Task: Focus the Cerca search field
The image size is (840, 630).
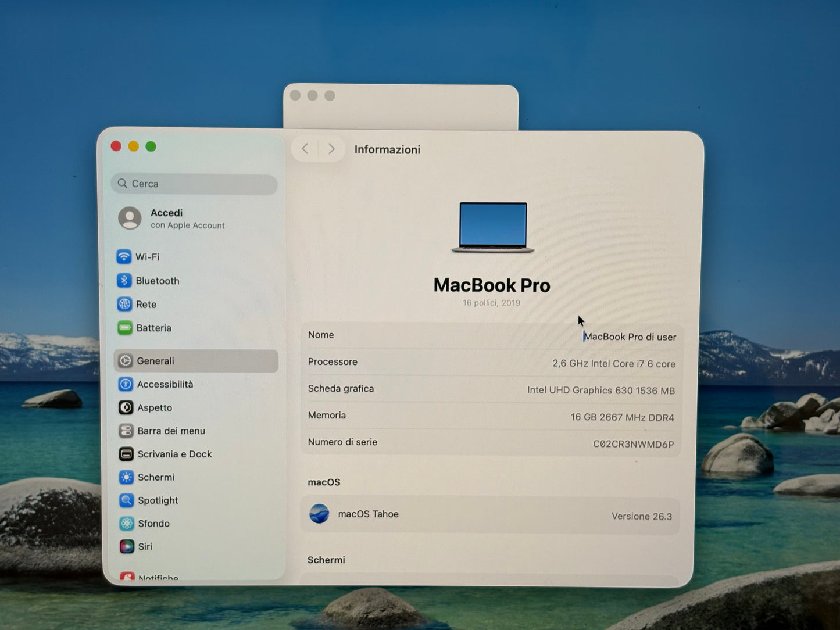Action: tap(194, 184)
